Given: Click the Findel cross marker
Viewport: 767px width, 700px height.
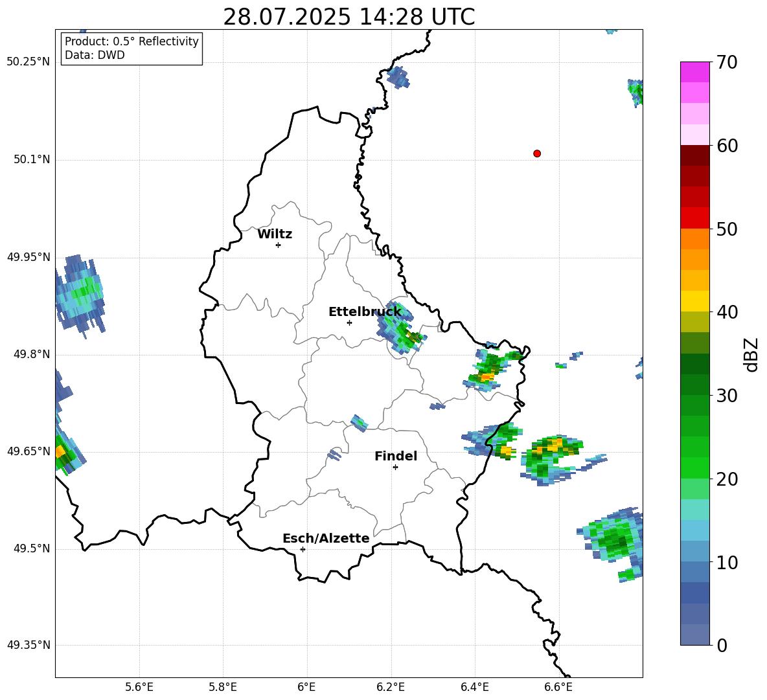Looking at the screenshot, I should tap(395, 468).
